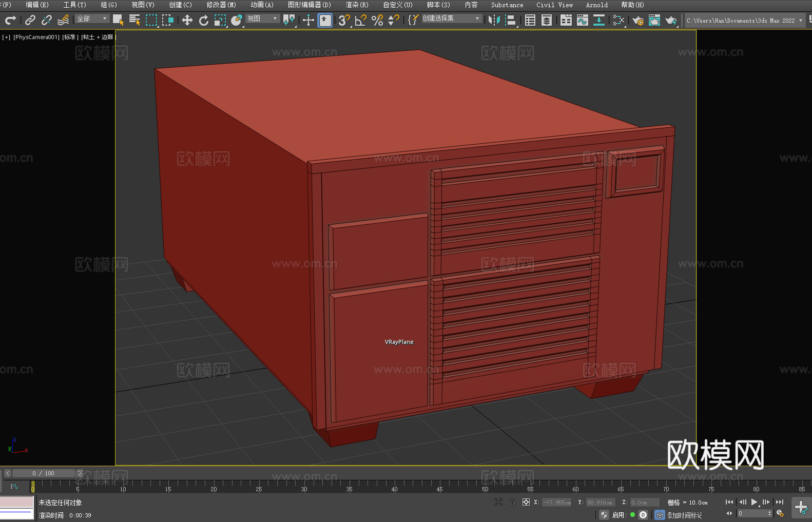The image size is (812, 522).
Task: Select the Link objects tool
Action: click(30, 20)
